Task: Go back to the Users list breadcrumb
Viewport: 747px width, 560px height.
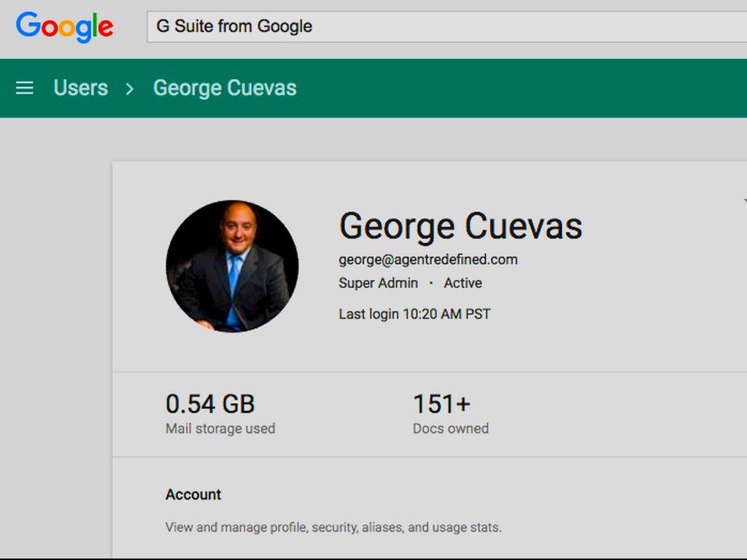Action: tap(80, 88)
